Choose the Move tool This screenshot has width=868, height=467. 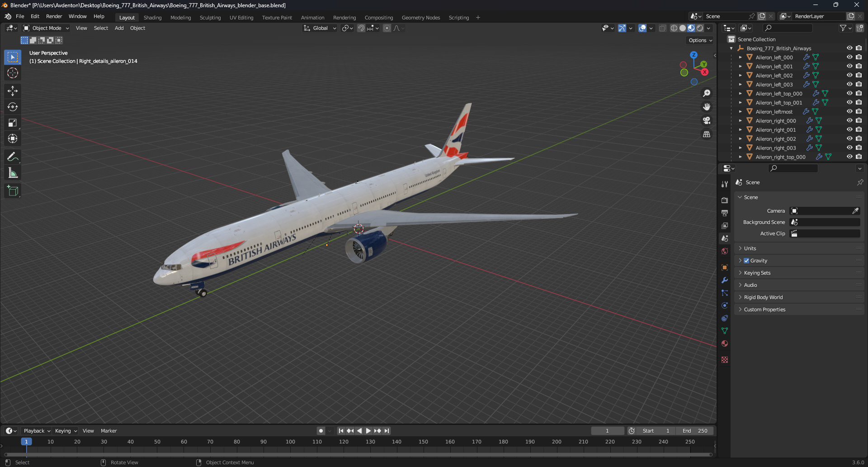(13, 91)
